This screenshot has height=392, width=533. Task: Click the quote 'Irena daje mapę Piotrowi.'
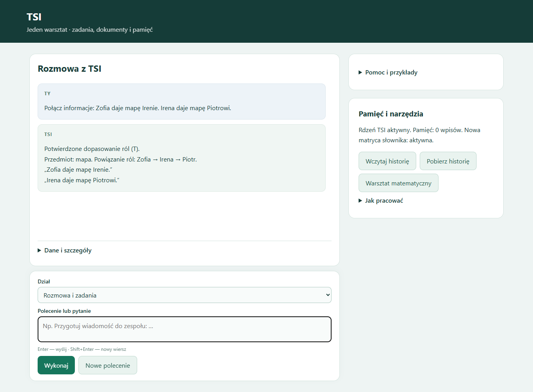pyautogui.click(x=82, y=180)
